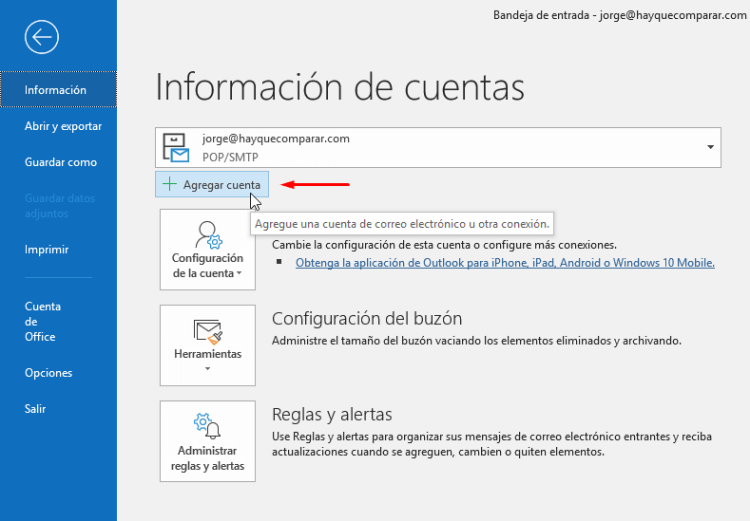Screen dimensions: 750x521
Task: Click the back arrow circle icon
Action: (42, 37)
